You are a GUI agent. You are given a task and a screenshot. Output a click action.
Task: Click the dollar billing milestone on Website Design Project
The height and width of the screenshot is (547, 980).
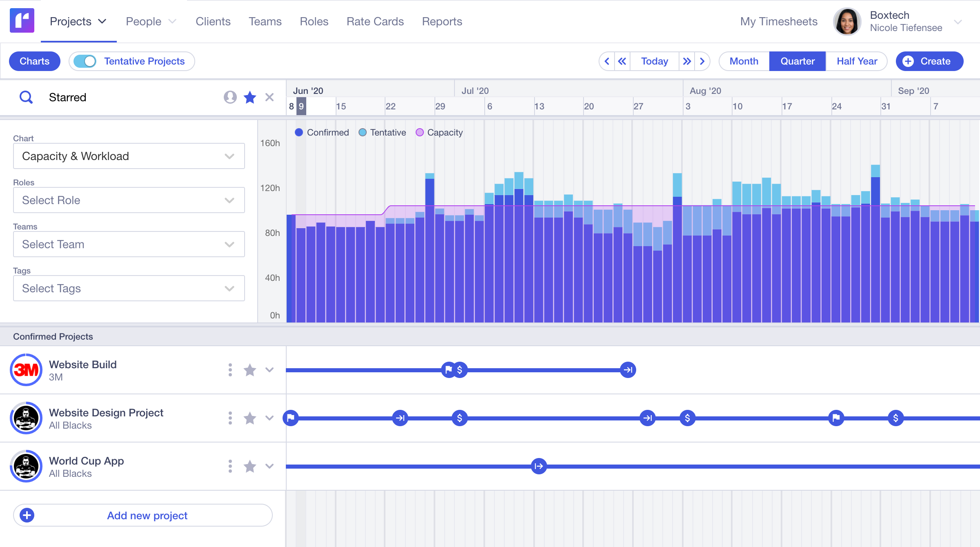tap(459, 418)
